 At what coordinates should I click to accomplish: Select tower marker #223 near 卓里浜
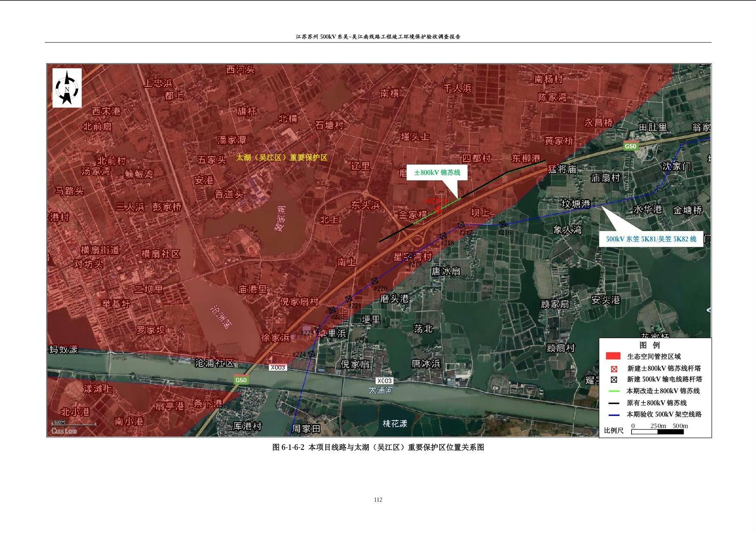tap(318, 330)
